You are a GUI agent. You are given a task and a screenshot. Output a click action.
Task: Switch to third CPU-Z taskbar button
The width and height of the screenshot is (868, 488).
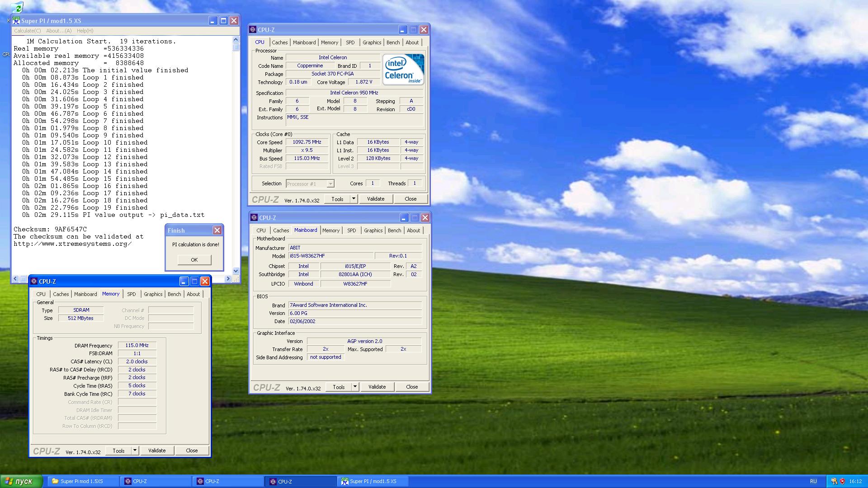(x=301, y=482)
